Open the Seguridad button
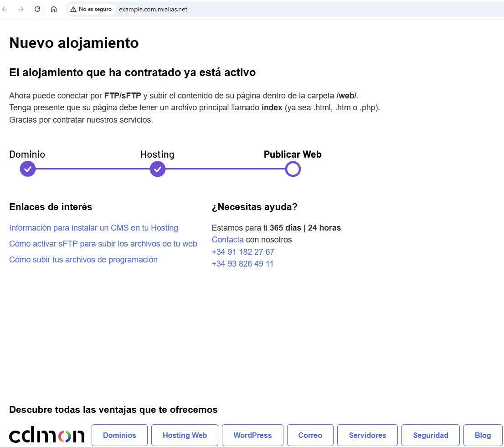Screen dimensions: 504x447 [431, 435]
